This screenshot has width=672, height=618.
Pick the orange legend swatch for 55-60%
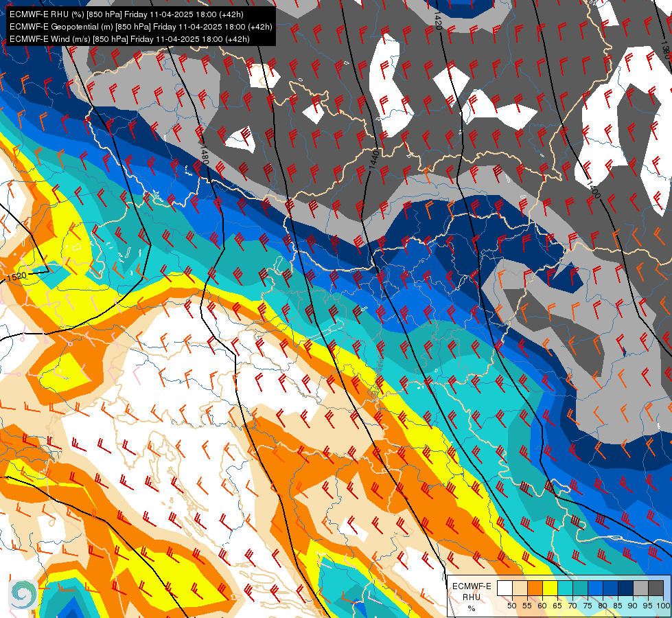pos(535,588)
